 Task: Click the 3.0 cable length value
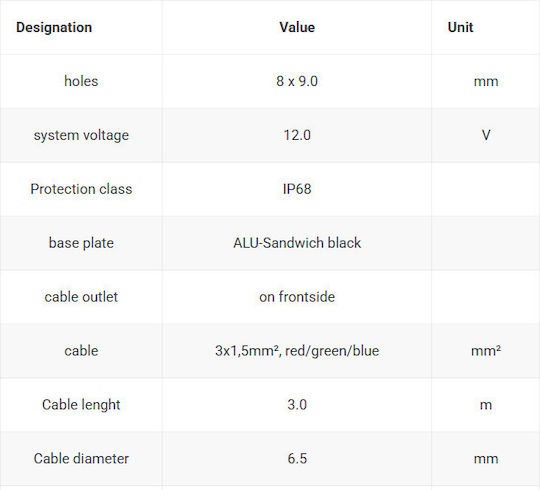pos(297,405)
